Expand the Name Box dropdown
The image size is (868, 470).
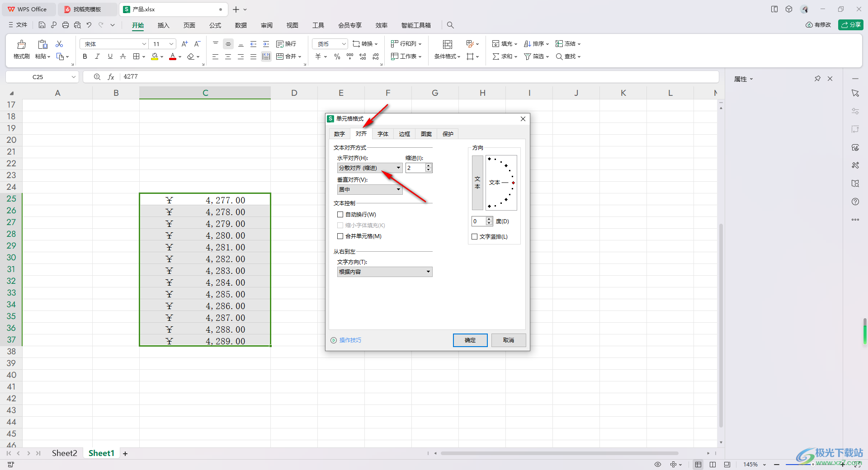73,77
